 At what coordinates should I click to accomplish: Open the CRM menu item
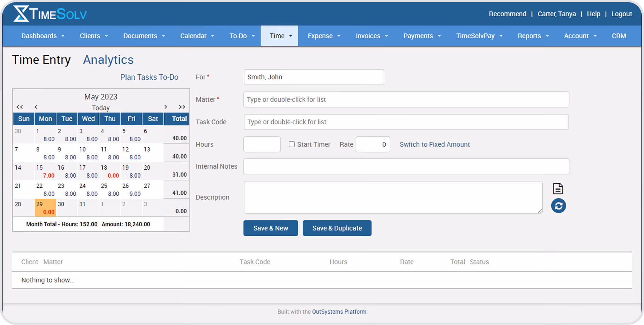[619, 36]
